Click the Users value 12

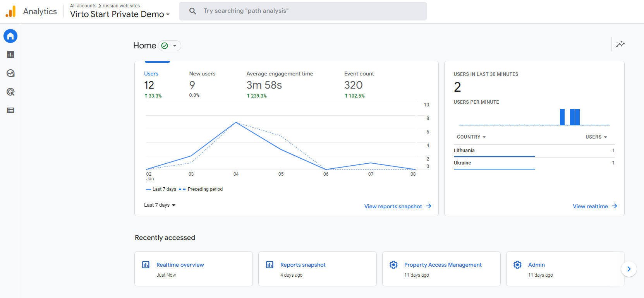click(149, 85)
